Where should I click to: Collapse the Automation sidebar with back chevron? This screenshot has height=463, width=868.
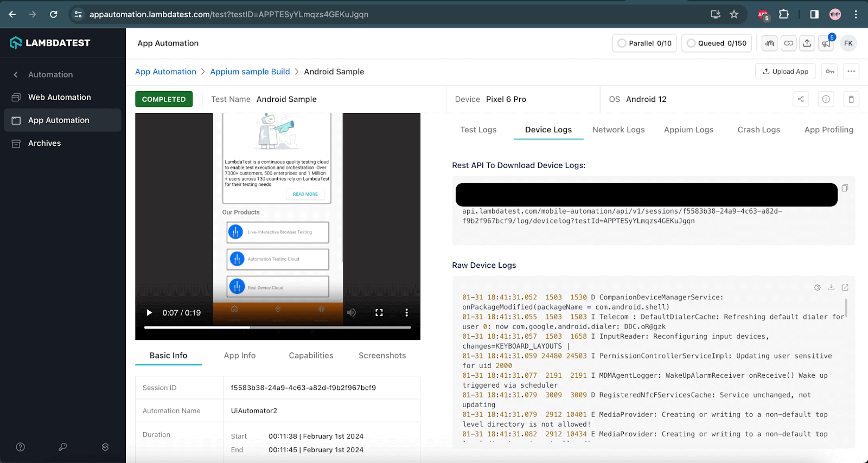[x=16, y=75]
